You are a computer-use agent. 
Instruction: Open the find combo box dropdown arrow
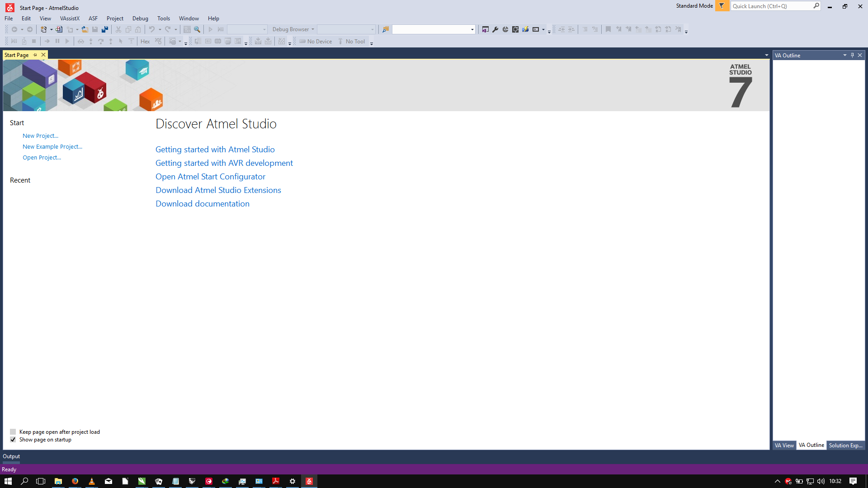472,29
